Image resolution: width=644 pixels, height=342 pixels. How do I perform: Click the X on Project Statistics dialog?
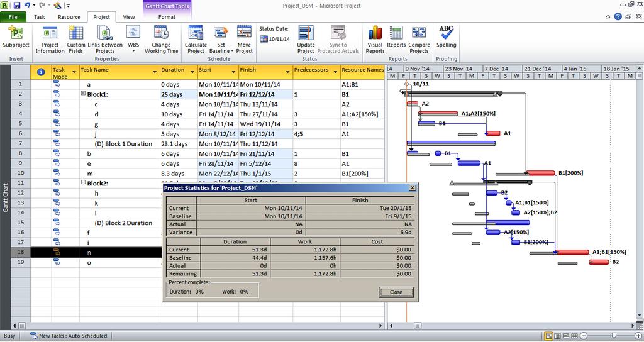[413, 188]
